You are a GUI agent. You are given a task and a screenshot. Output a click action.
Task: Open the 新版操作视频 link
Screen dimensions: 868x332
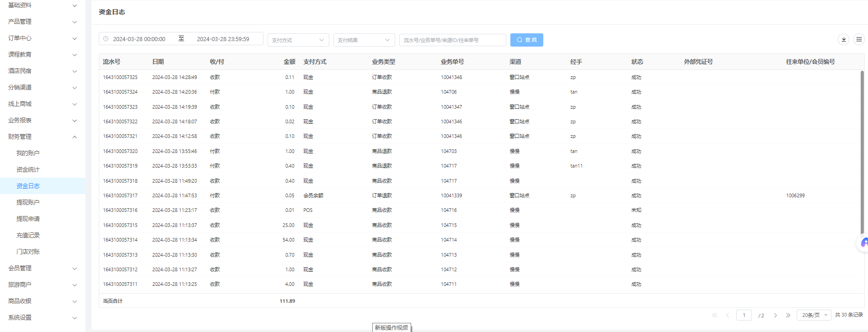(x=391, y=327)
